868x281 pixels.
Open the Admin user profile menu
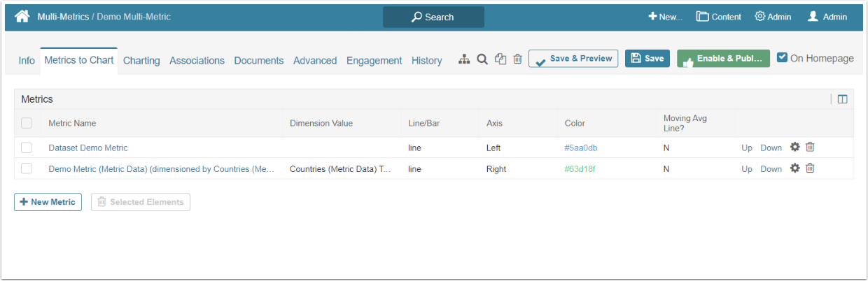point(827,17)
